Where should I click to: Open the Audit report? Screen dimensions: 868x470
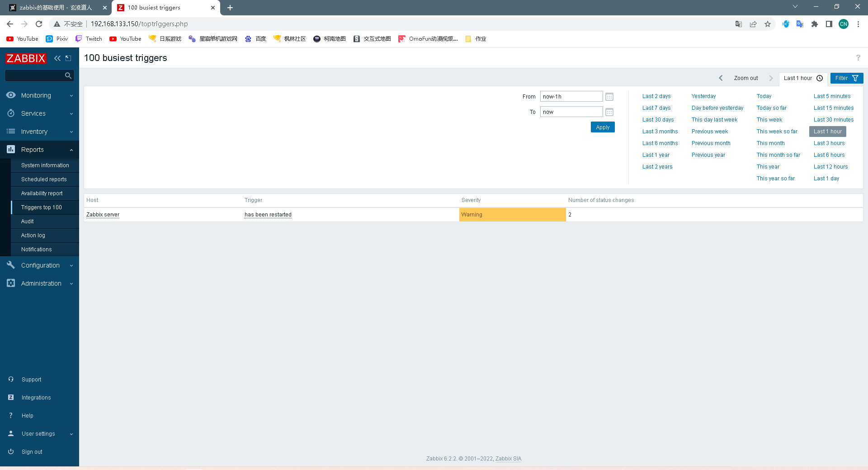click(x=45, y=221)
